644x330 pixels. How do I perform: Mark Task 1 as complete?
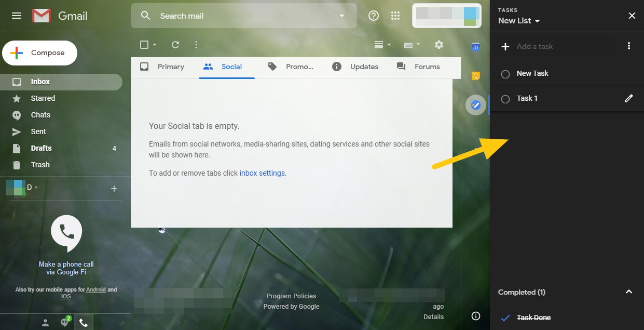[x=505, y=99]
